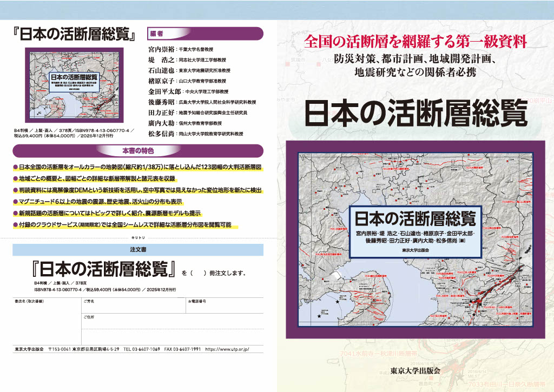Click the red headline 全国の活断層を網羅する第一級資料
This screenshot has width=554, height=392.
(415, 41)
